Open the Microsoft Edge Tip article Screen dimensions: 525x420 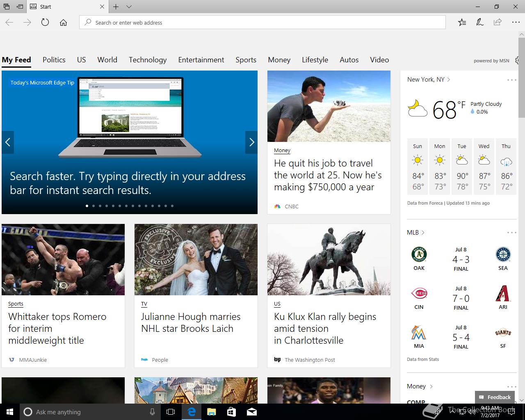(x=128, y=183)
